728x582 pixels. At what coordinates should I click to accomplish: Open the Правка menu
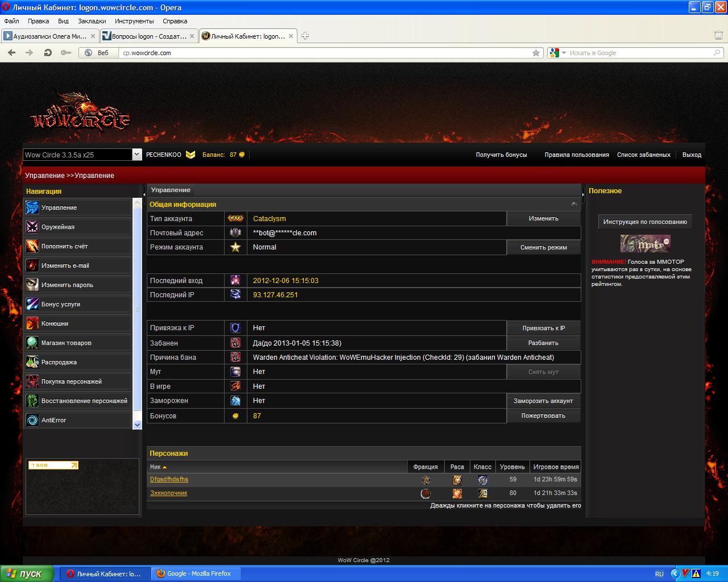click(38, 21)
